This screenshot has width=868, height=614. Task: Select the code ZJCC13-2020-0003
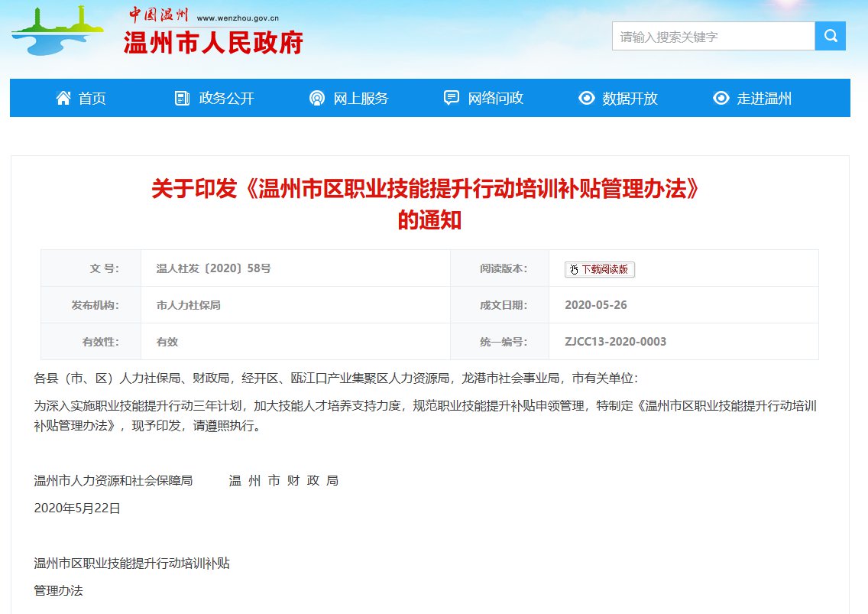point(616,341)
